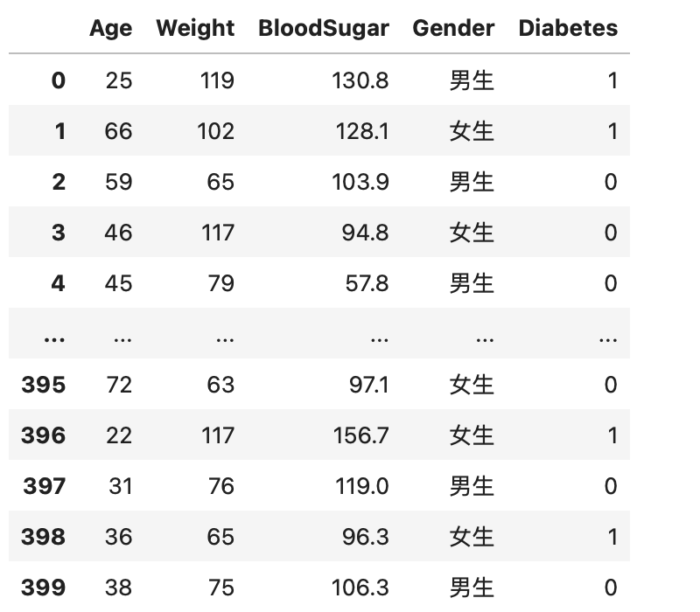Click gender cell 女生 in row 3

(x=472, y=233)
